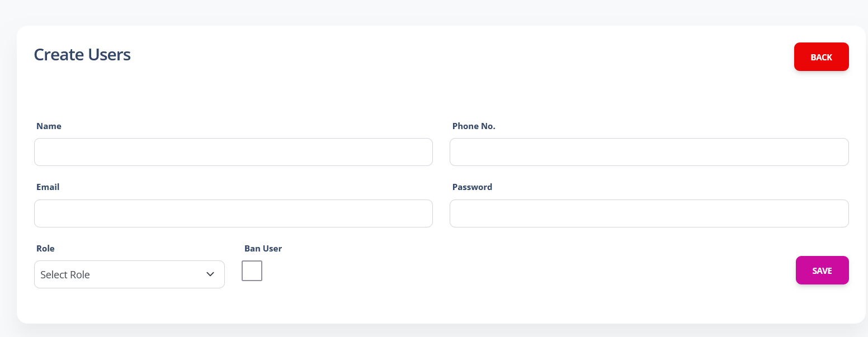Image resolution: width=868 pixels, height=337 pixels.
Task: Click the 'Password' field label
Action: click(x=472, y=187)
